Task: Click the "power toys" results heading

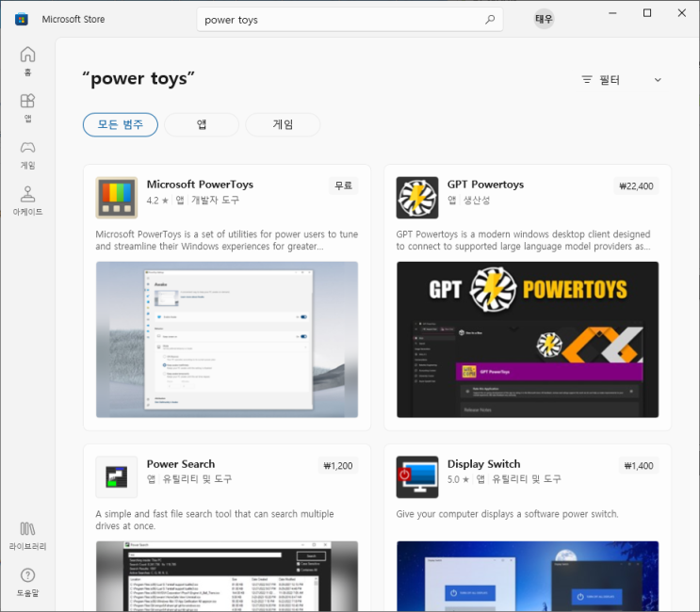Action: pos(138,79)
